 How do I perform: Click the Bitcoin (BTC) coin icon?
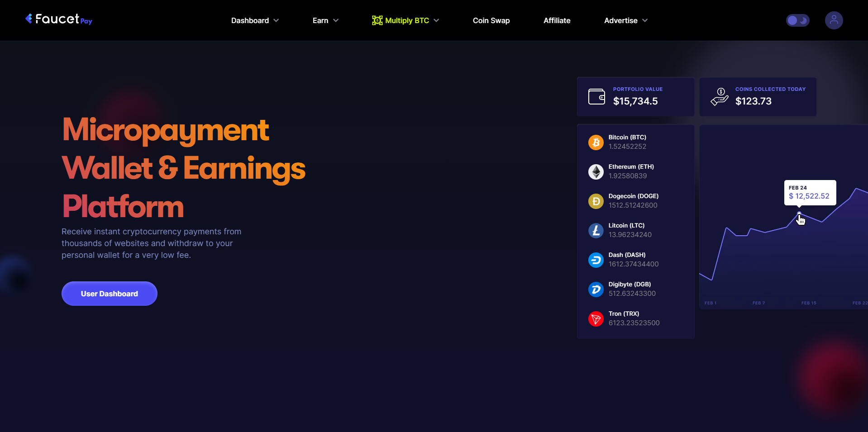pyautogui.click(x=596, y=142)
